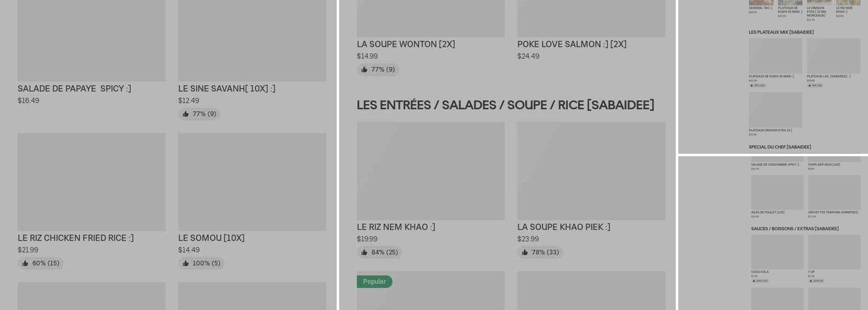
Task: Click the LE SOMOU [10X] product image
Action: [x=252, y=182]
